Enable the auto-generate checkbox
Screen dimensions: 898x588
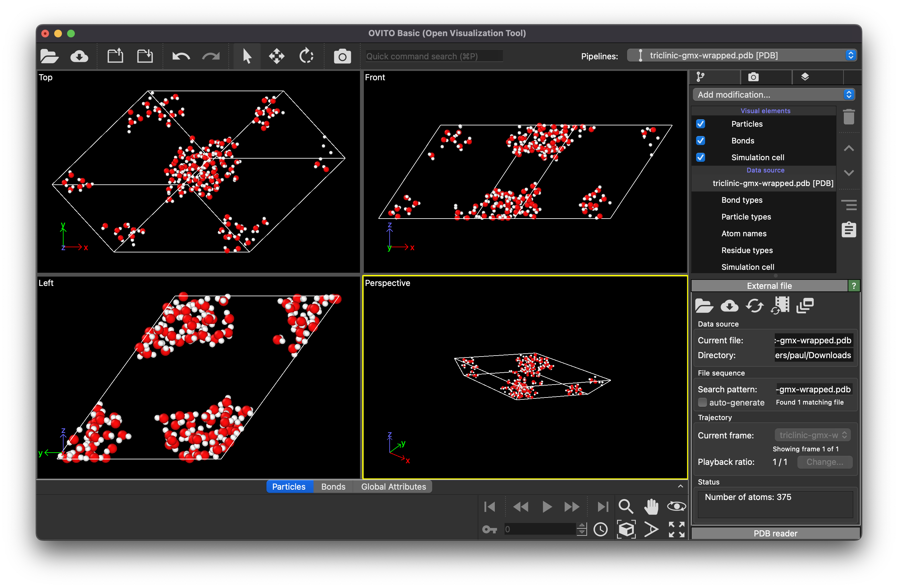click(702, 402)
